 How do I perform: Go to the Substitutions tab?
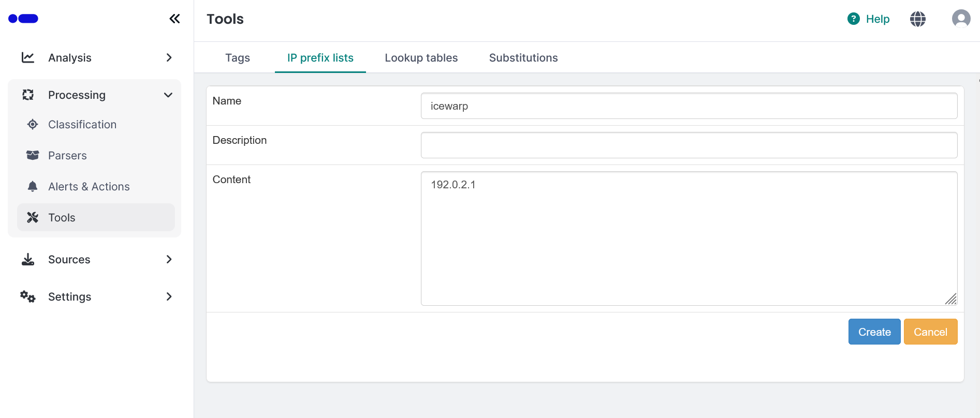click(x=523, y=57)
